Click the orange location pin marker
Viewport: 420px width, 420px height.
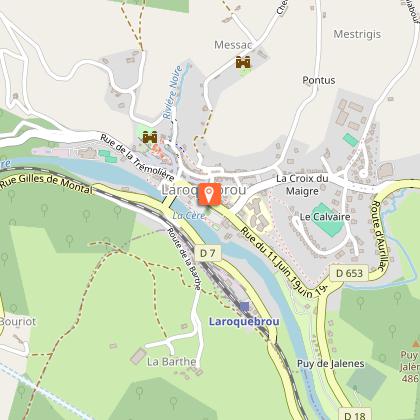(209, 194)
